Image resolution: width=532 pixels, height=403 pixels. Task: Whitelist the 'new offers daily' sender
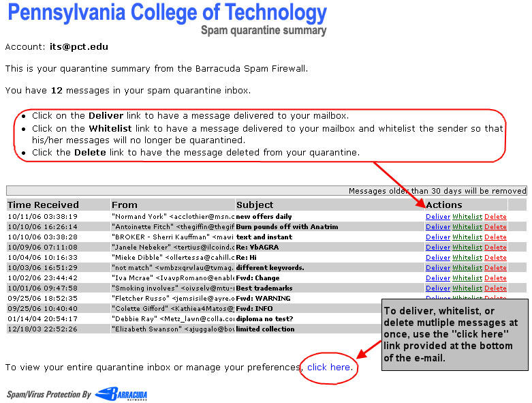click(467, 217)
